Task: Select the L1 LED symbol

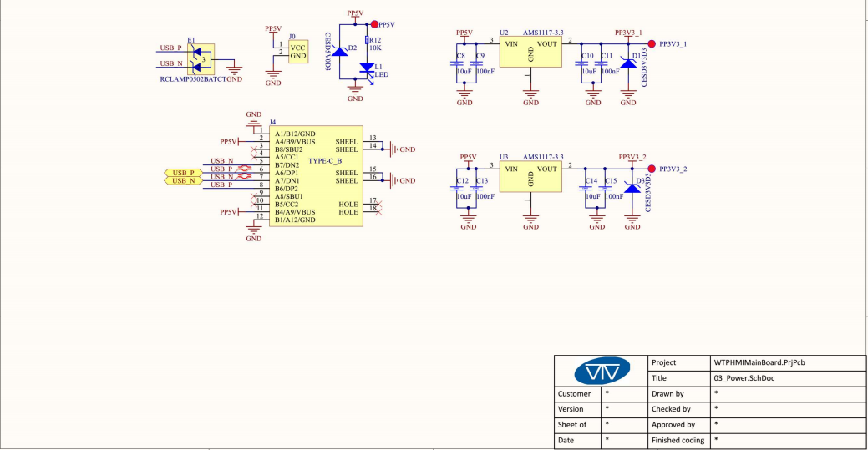Action: point(367,68)
